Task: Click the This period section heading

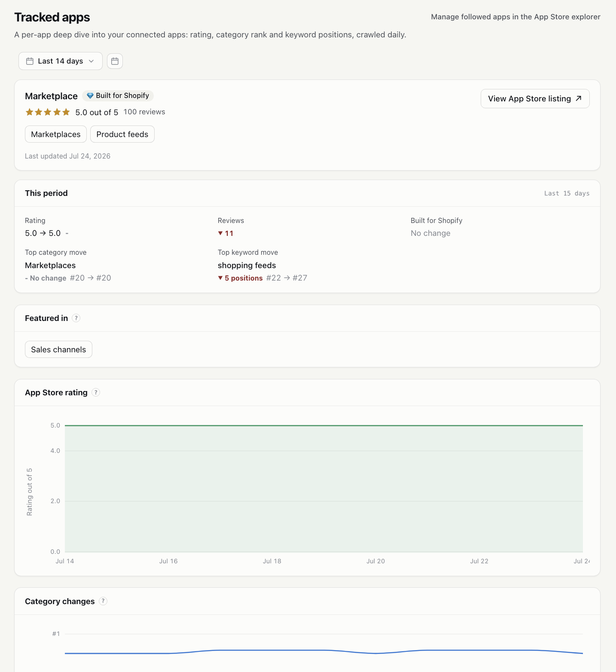Action: click(46, 193)
